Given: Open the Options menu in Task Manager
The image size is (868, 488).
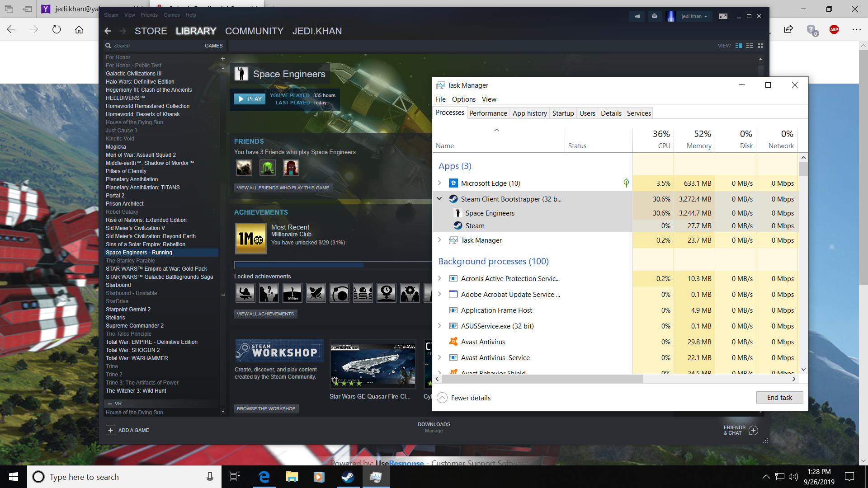Looking at the screenshot, I should 463,99.
